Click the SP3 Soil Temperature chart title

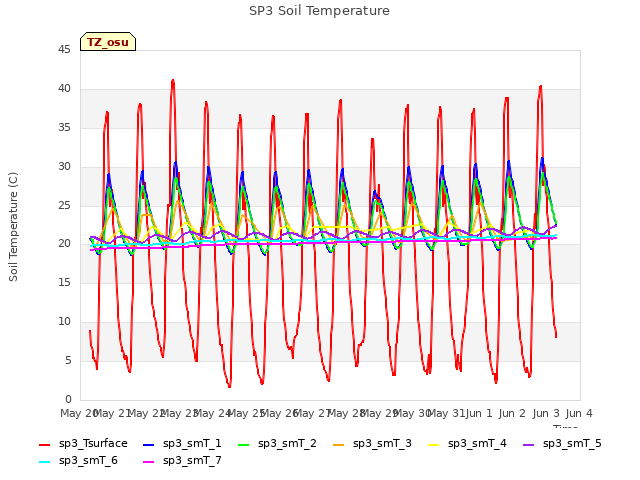coord(319,11)
